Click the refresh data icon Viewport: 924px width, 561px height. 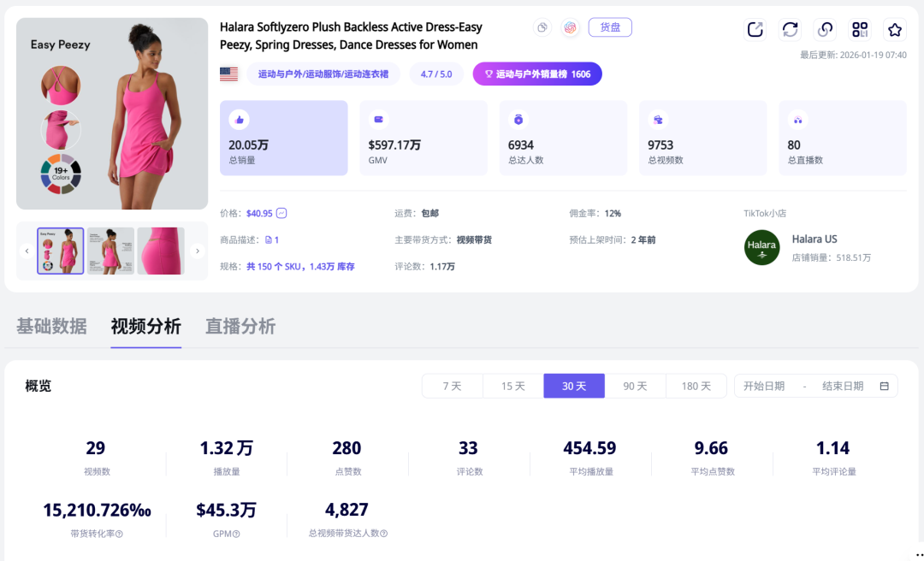789,28
